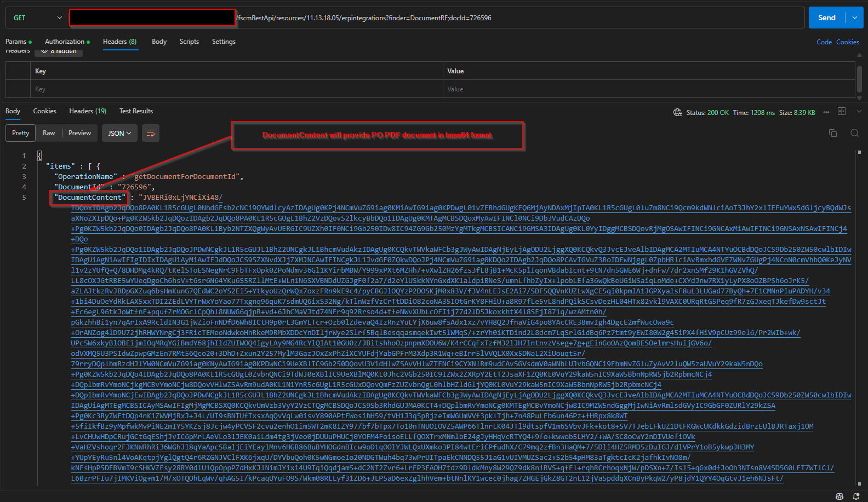868x502 pixels.
Task: Open the three-dot response options menu
Action: tap(826, 112)
